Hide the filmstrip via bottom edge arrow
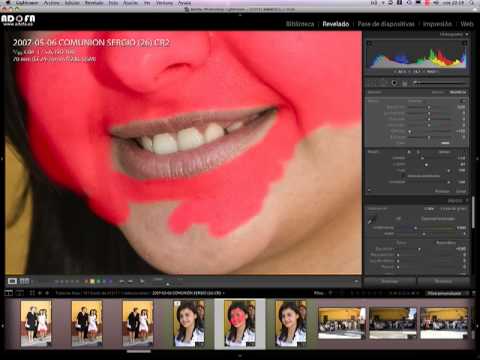 point(240,356)
